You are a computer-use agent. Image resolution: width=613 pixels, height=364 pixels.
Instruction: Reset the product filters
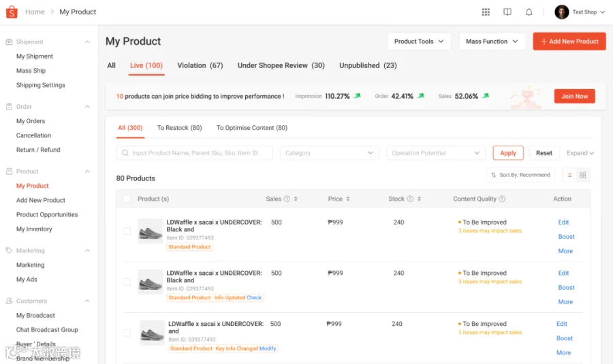tap(544, 153)
